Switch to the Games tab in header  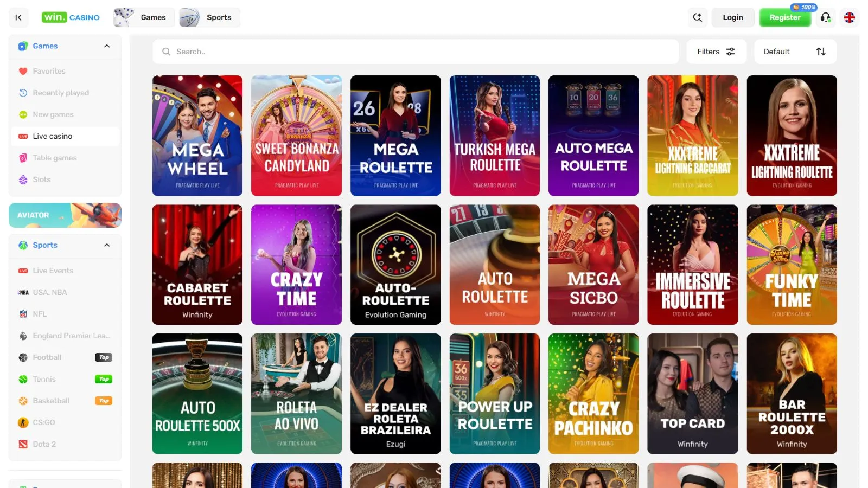[x=144, y=17]
